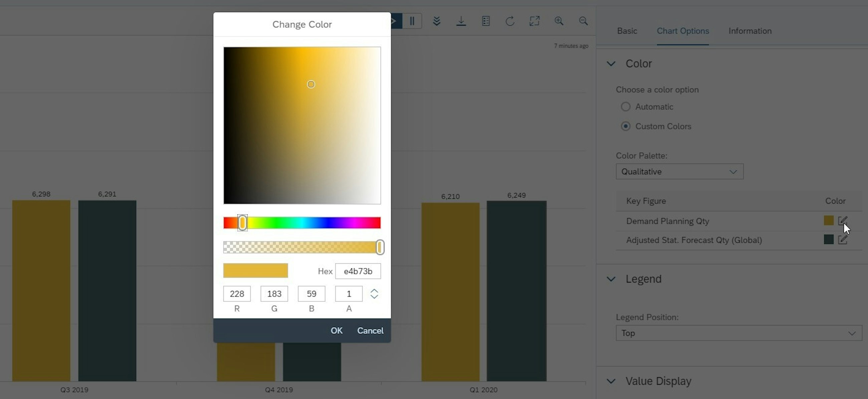Click the collapse/filter rows icon
This screenshot has width=868, height=399.
437,21
